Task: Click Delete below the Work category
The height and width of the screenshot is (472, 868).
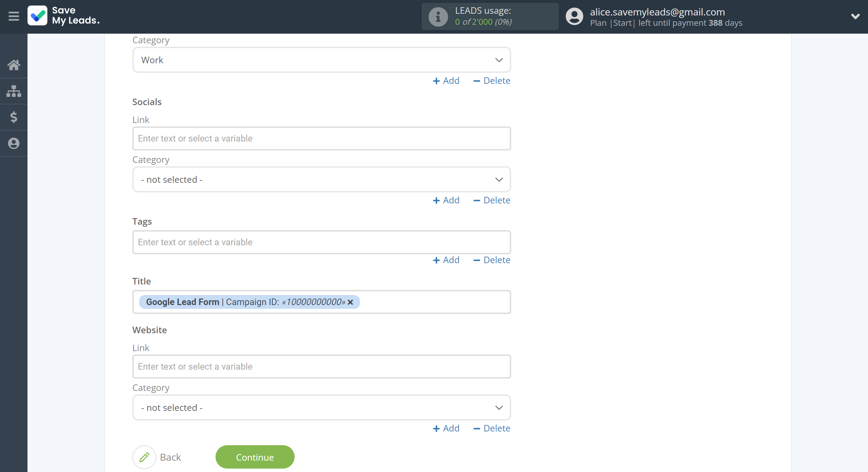Action: 492,81
